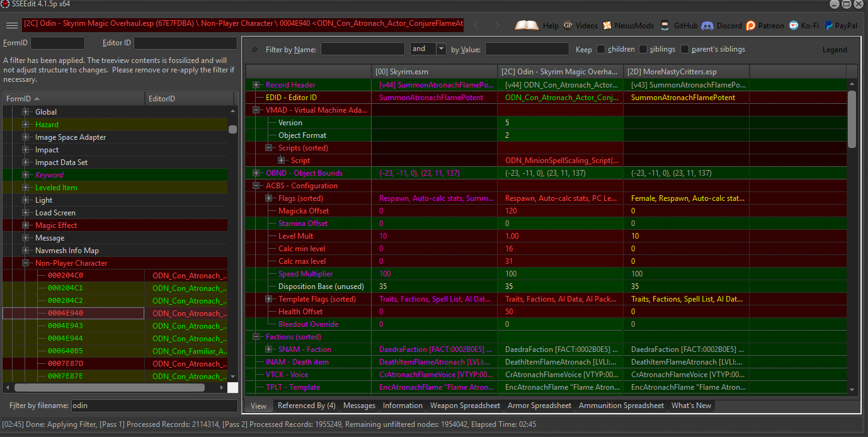Click the tree view vertical scrollbar thumb

click(x=232, y=129)
